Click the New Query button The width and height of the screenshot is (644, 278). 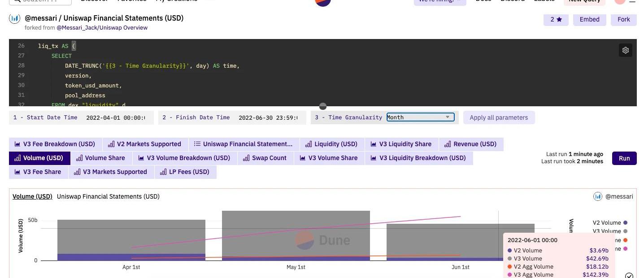pyautogui.click(x=584, y=1)
